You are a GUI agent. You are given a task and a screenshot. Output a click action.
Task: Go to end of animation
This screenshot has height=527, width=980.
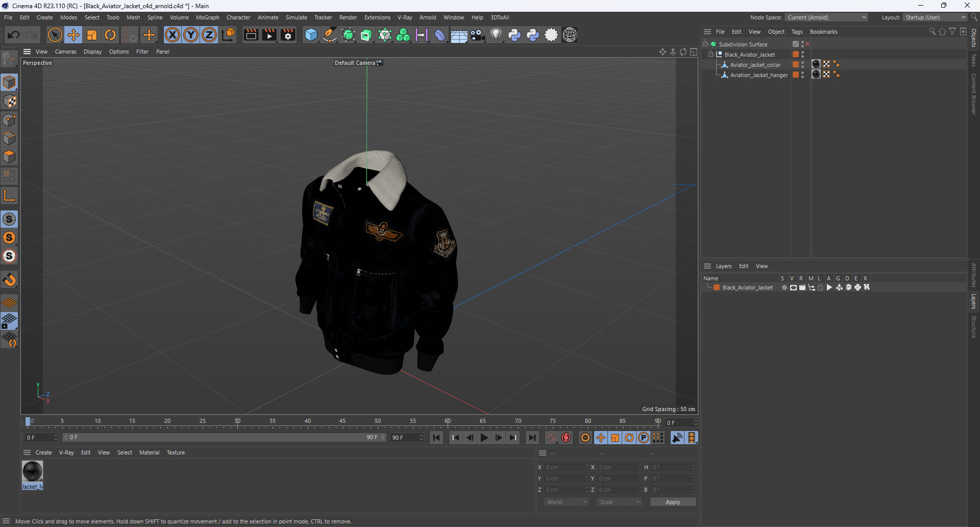coord(532,438)
